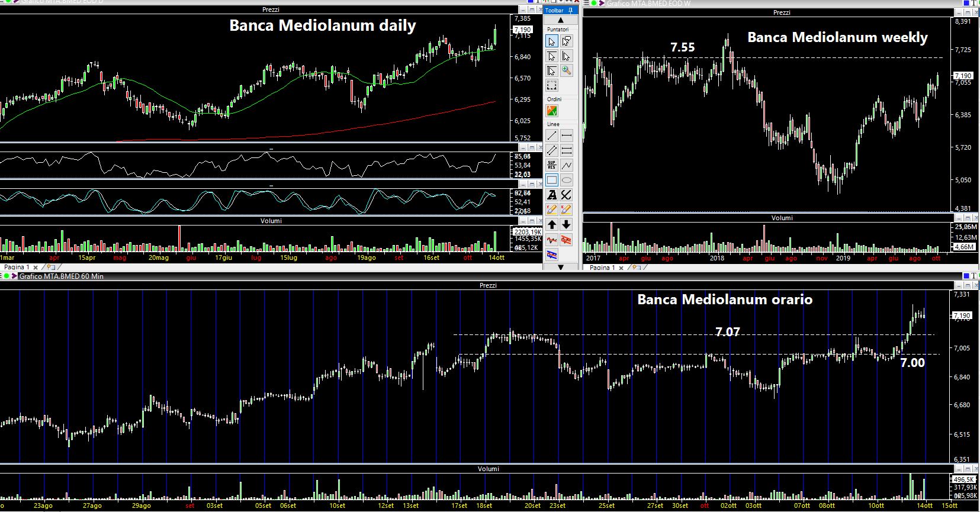Viewport: 980px width, 512px height.
Task: Click the Puntatori section label
Action: pyautogui.click(x=558, y=30)
